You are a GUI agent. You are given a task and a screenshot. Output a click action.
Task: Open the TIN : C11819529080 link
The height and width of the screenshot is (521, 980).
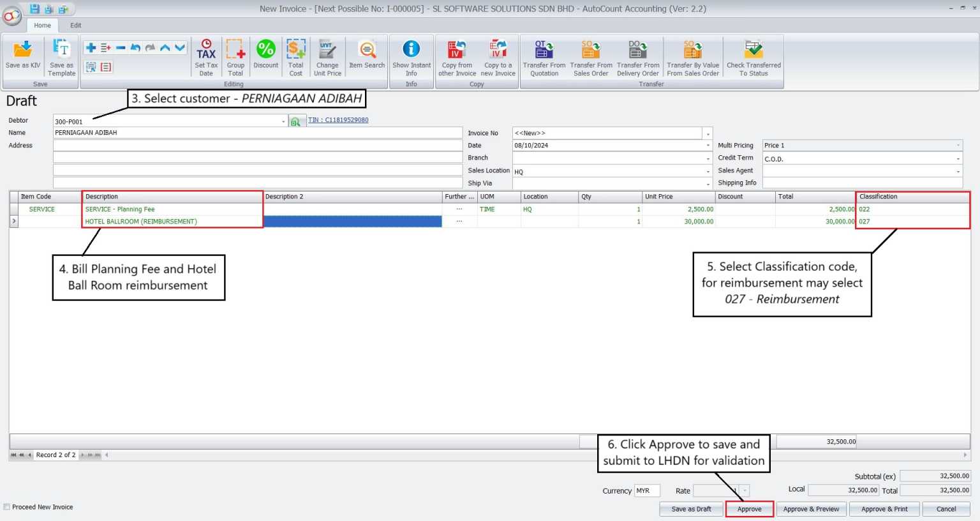(338, 120)
